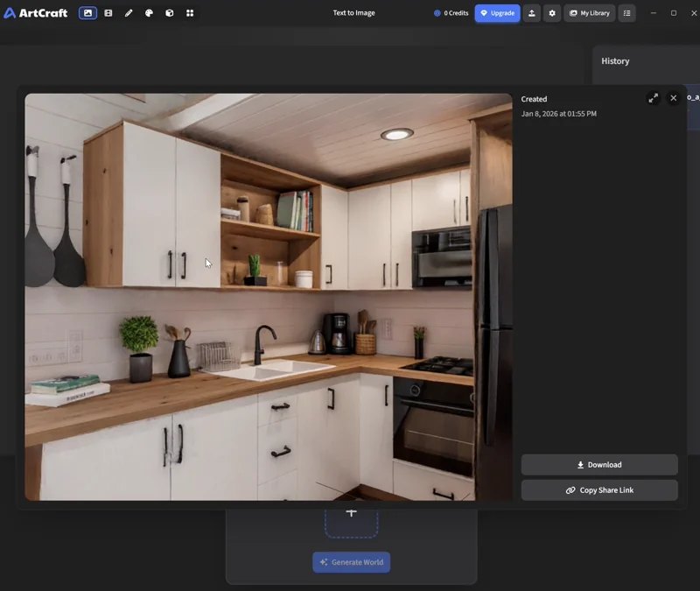700x591 pixels.
Task: Maximize the ArtCraft window
Action: (674, 13)
